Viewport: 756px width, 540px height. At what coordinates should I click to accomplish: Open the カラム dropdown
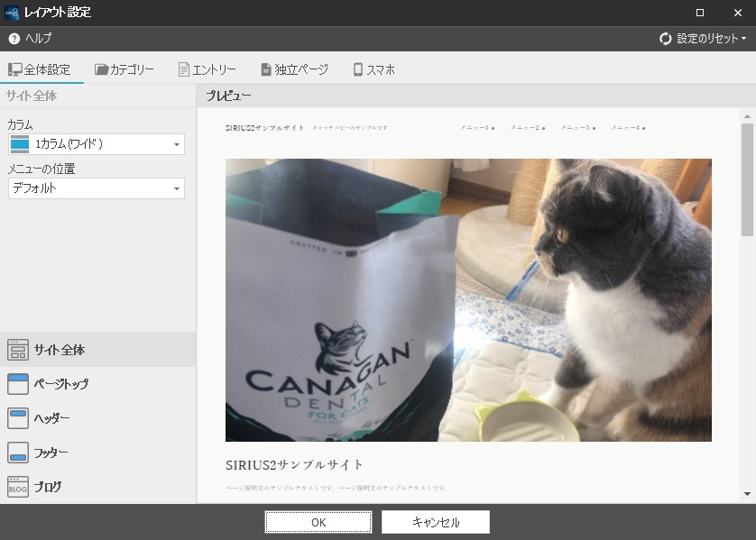97,144
